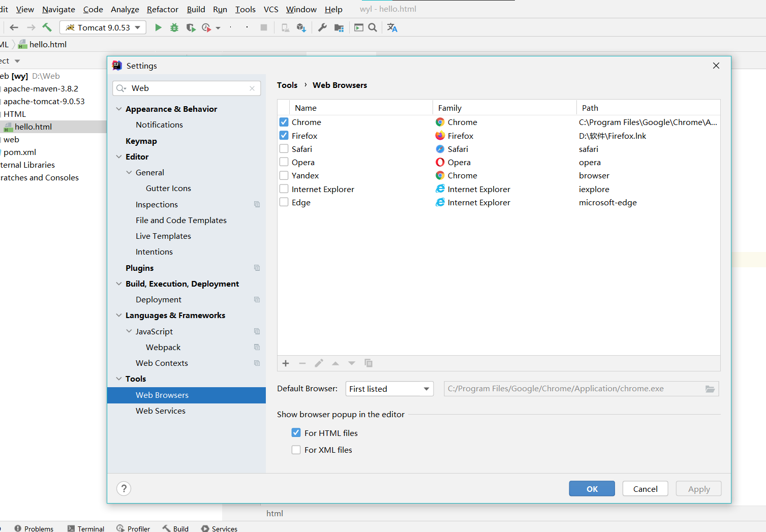Open Tomcat 9.0.53 run configuration dropdown
The image size is (766, 532).
click(103, 27)
